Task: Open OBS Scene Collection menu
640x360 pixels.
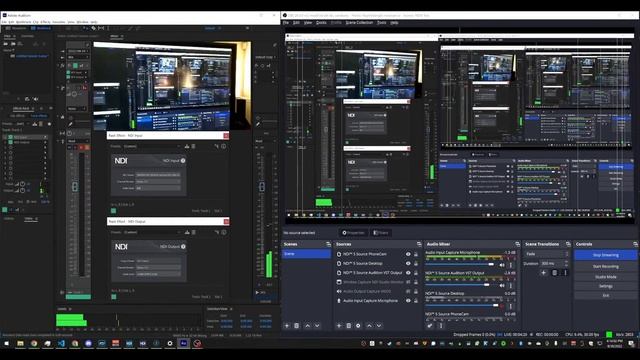Action: (x=359, y=23)
